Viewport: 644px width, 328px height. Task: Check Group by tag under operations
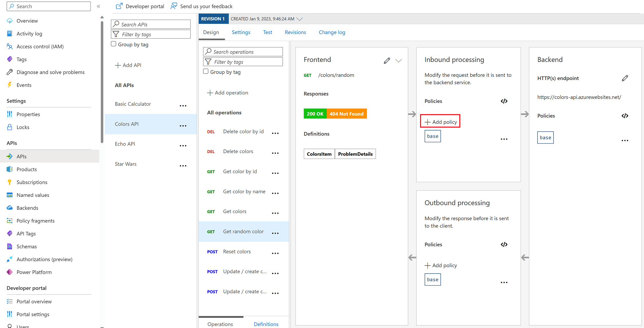206,71
